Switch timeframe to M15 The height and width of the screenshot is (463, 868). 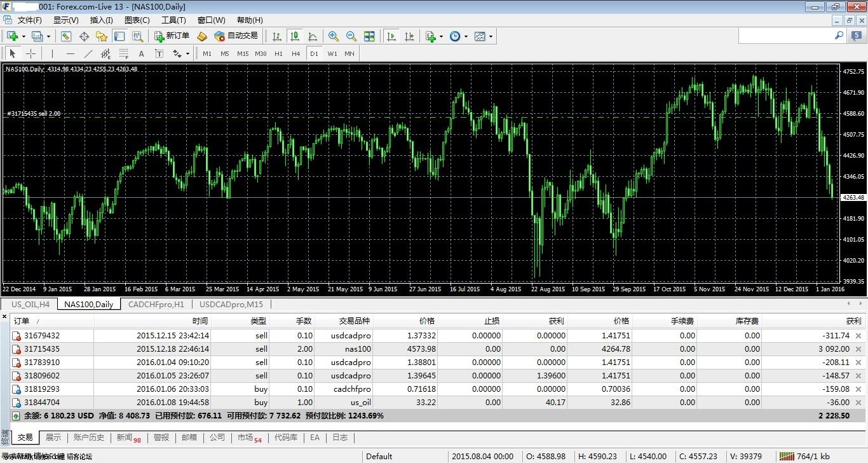click(243, 53)
